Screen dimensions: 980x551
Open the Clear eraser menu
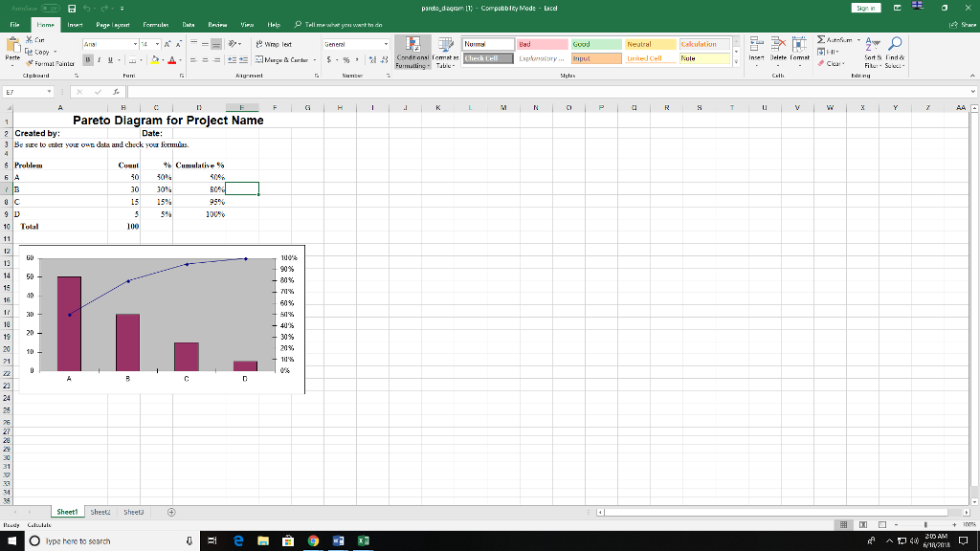(832, 63)
